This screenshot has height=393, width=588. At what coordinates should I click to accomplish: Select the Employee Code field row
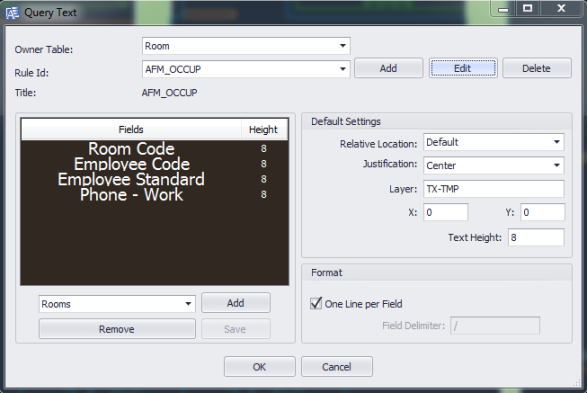[x=154, y=164]
